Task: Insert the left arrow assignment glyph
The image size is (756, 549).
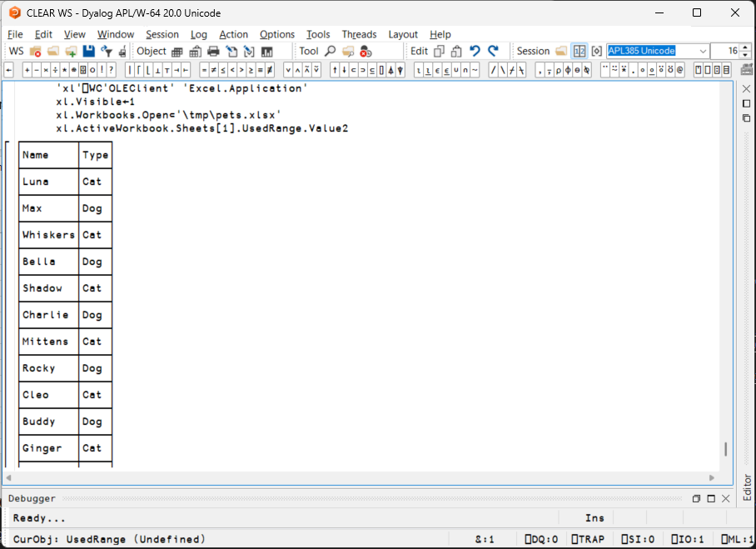Action: (x=8, y=71)
